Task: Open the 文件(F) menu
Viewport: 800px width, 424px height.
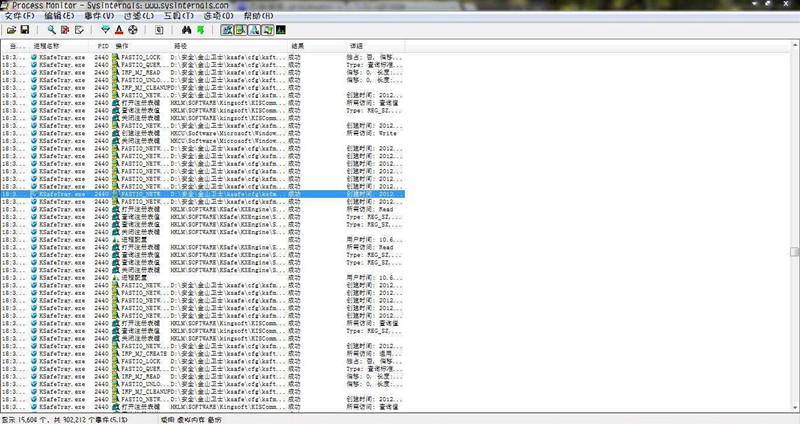Action: [x=20, y=16]
